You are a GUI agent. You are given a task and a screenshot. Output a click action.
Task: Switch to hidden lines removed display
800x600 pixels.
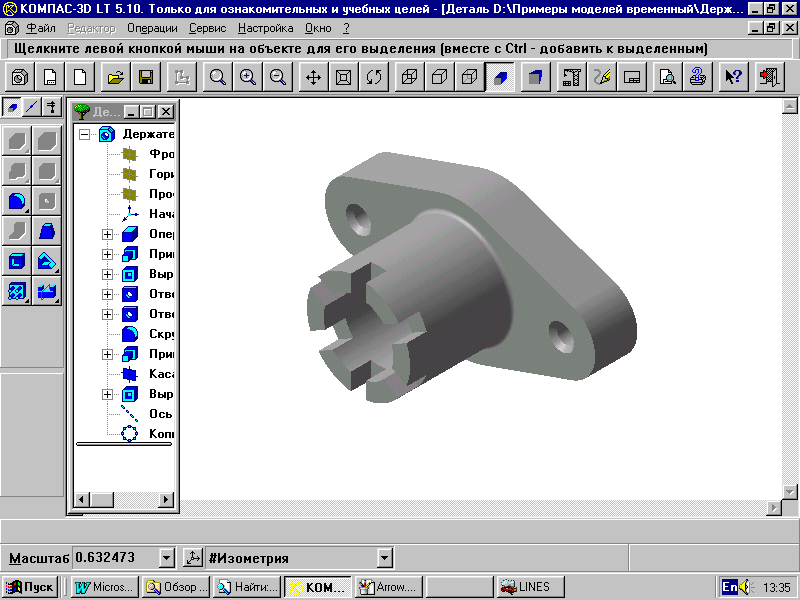coord(440,77)
